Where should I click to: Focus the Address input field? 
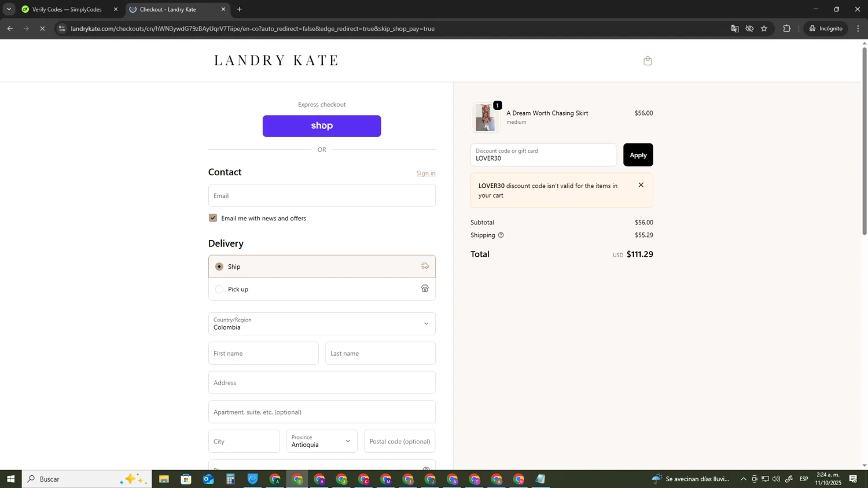(322, 383)
